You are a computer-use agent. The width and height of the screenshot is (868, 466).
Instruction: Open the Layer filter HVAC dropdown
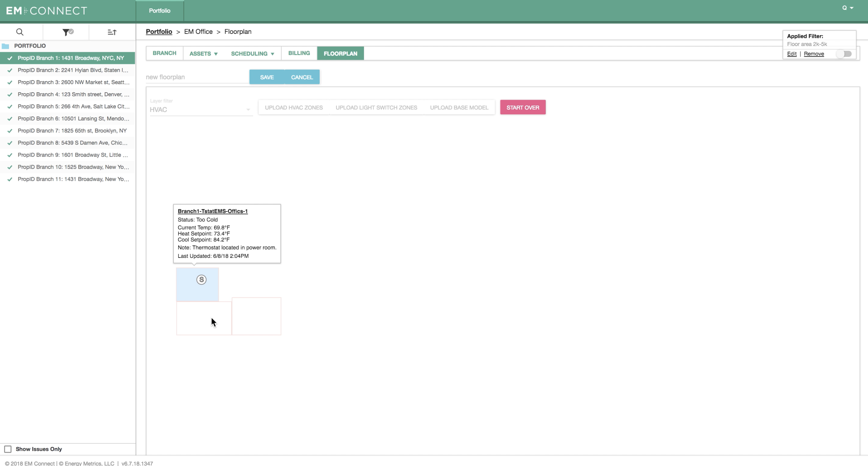pos(201,109)
